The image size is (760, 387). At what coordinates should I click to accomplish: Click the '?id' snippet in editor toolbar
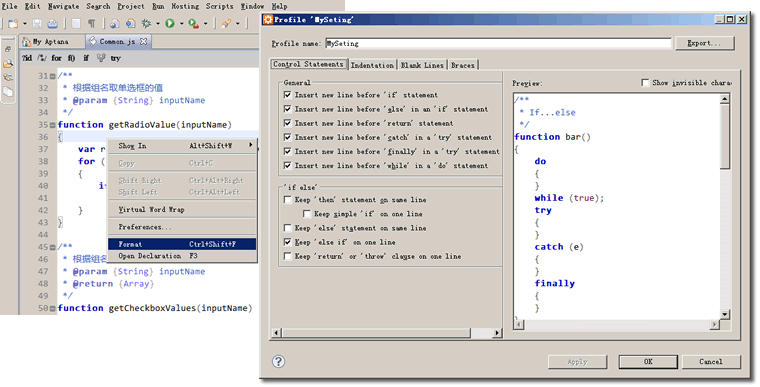27,58
